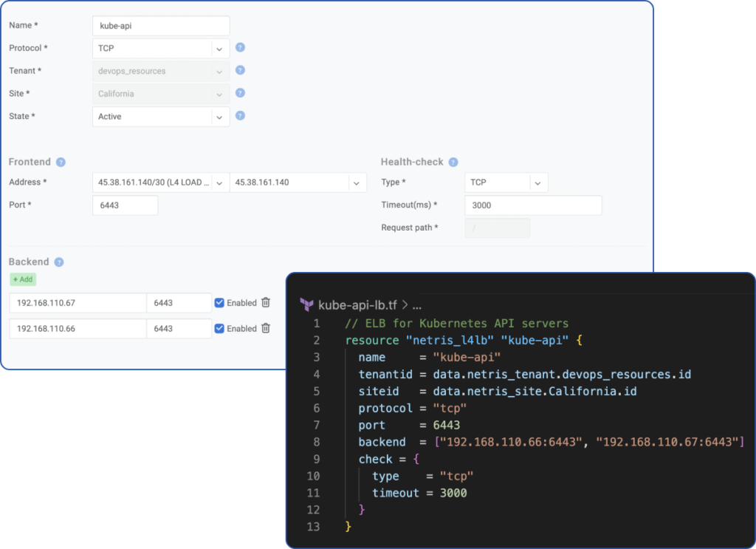Click backend IP field 192.168.110.66
Image resolution: width=756 pixels, height=549 pixels.
78,329
